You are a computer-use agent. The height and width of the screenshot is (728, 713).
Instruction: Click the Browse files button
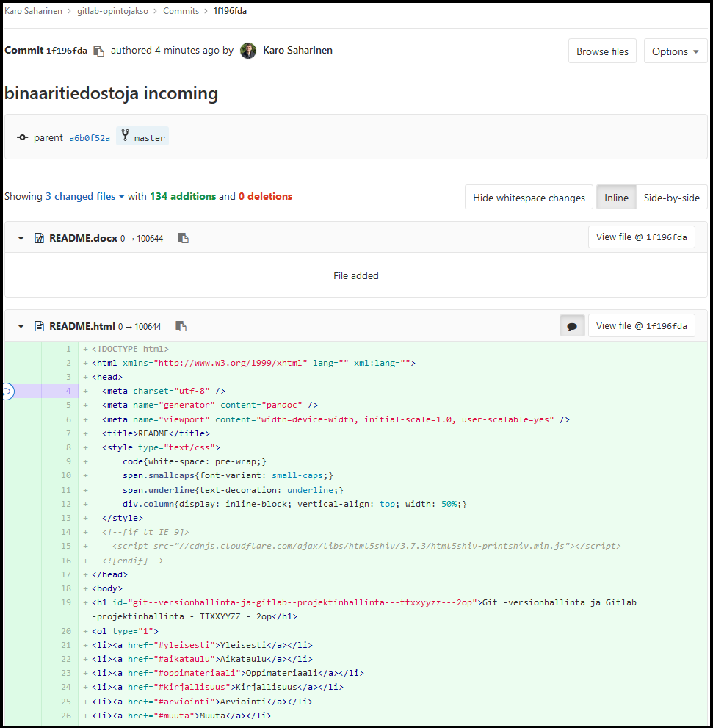tap(601, 51)
